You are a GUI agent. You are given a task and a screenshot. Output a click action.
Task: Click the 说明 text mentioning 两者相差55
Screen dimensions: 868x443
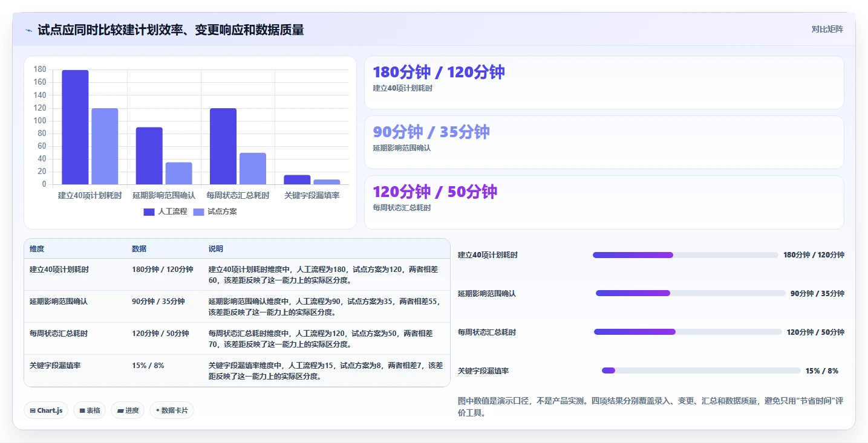[326, 306]
